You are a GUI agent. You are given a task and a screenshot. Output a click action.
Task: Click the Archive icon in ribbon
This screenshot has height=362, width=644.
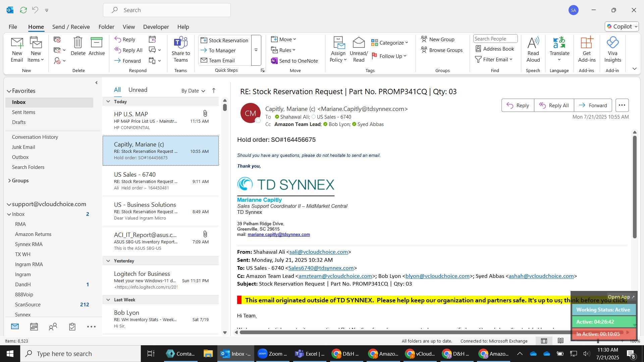click(x=97, y=43)
